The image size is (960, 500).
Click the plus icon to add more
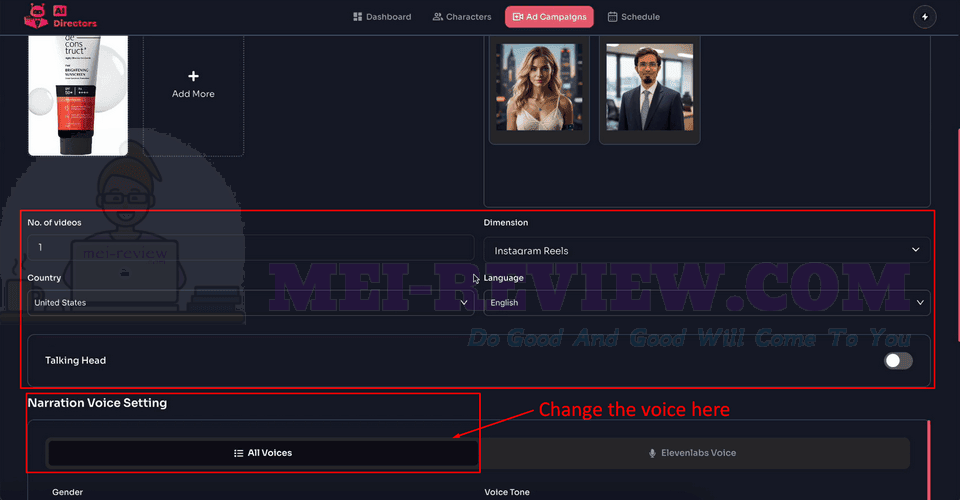click(193, 76)
